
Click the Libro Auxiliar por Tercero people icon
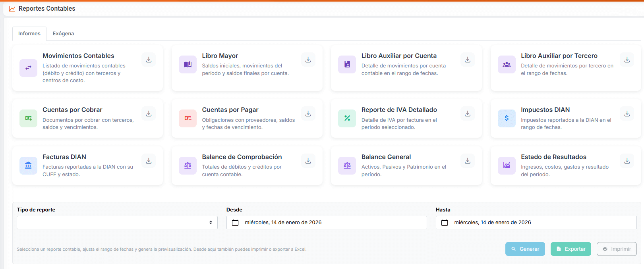507,64
